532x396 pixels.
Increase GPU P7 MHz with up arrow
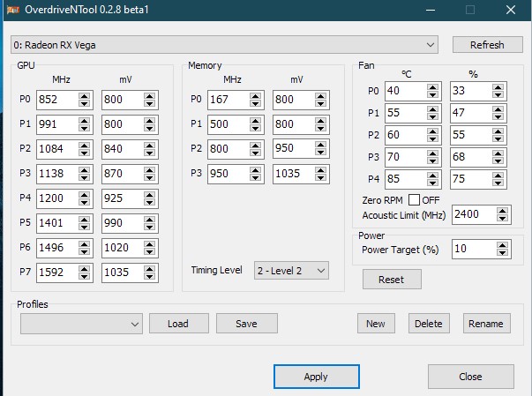point(84,270)
